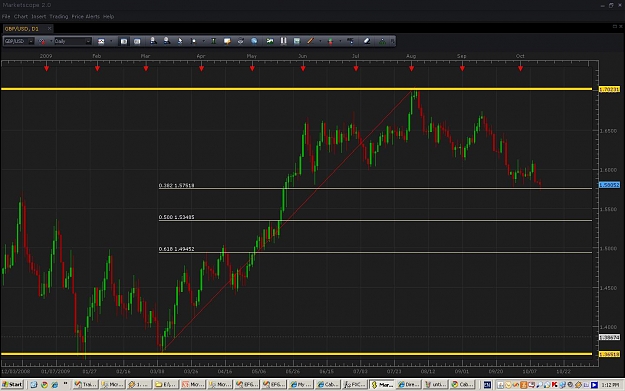This screenshot has width=625, height=391.
Task: Click the arrow cursor pointer tool
Action: point(180,41)
